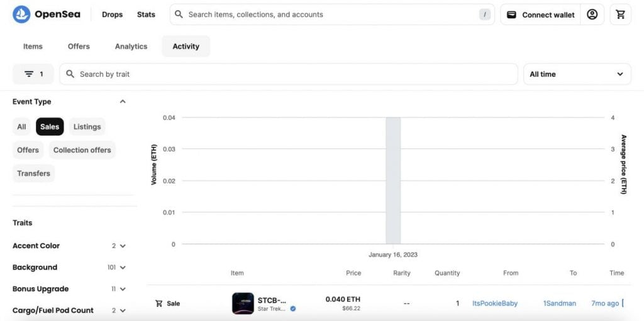Toggle the Collection offers event filter
The image size is (644, 321).
[82, 150]
